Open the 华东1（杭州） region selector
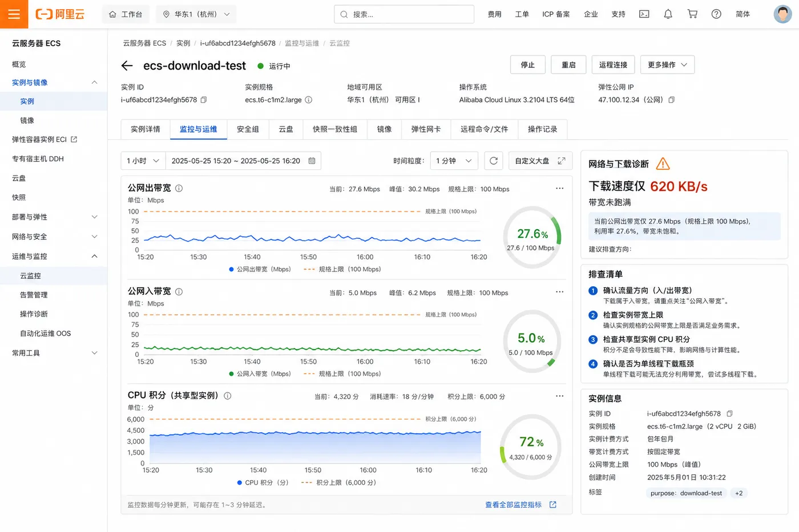Viewport: 799px width, 532px height. point(196,14)
